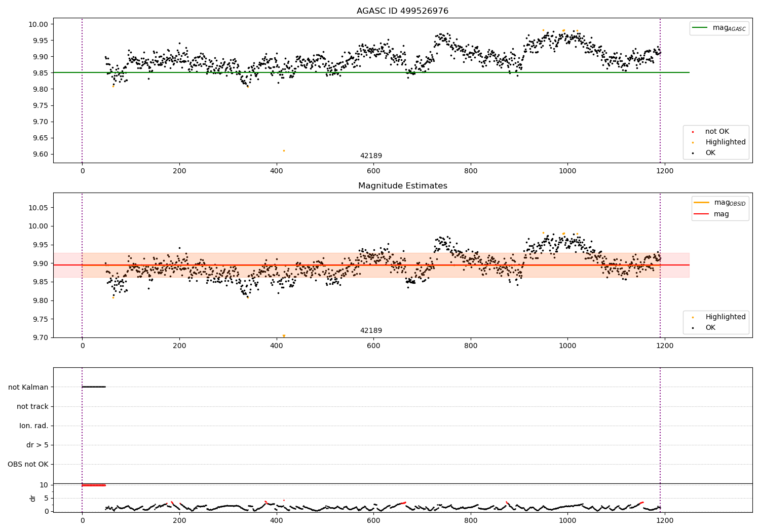The width and height of the screenshot is (760, 532).
Task: Click the "mag OBSID" legend label text
Action: [730, 203]
